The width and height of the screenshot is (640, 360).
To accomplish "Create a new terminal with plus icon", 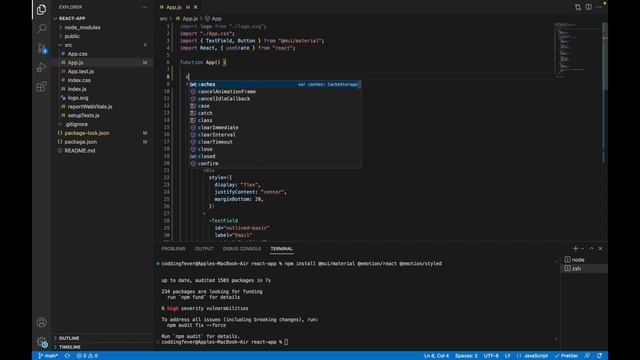I will [576, 248].
